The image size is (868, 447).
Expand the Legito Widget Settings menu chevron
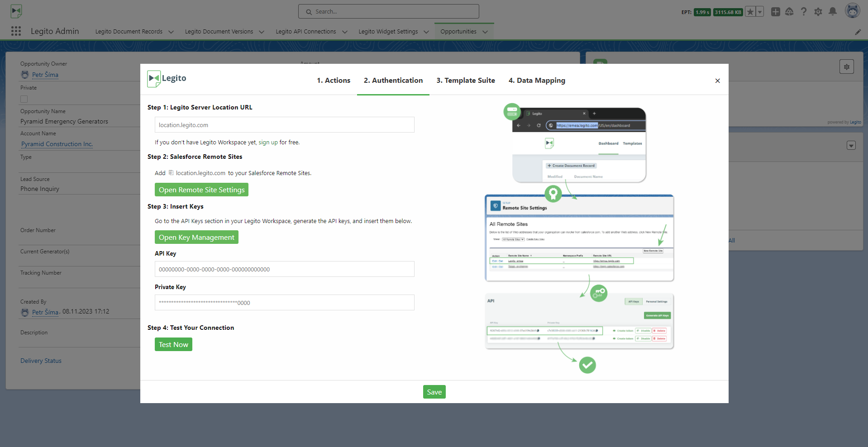(x=426, y=32)
